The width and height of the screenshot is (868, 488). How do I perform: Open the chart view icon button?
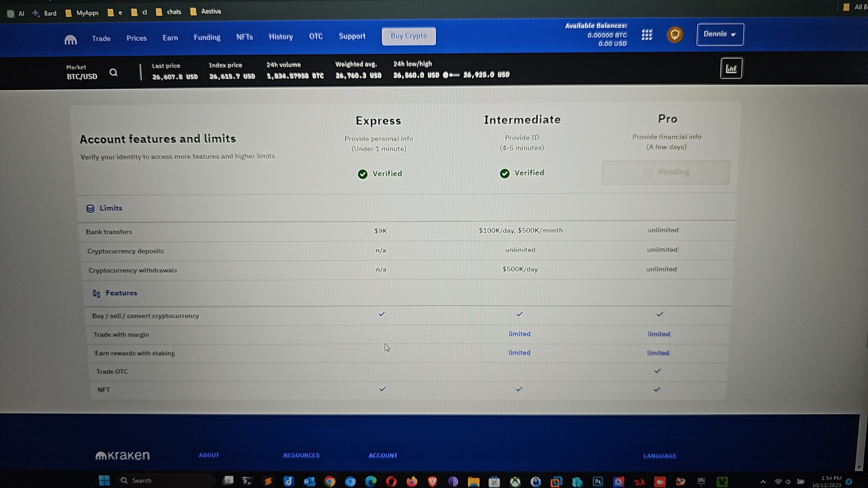click(731, 68)
